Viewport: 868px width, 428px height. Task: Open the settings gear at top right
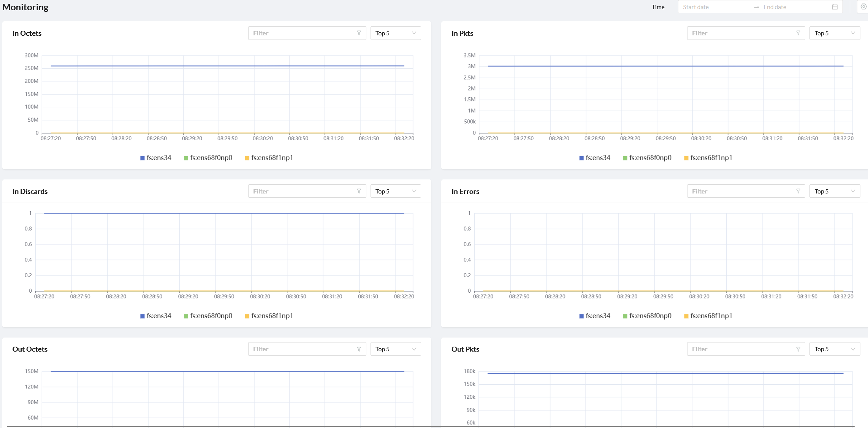pos(863,7)
